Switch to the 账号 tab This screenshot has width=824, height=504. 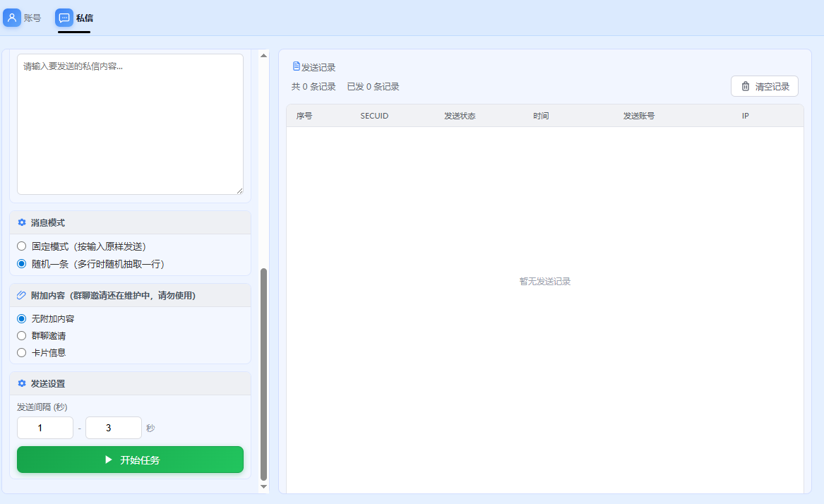[x=23, y=17]
